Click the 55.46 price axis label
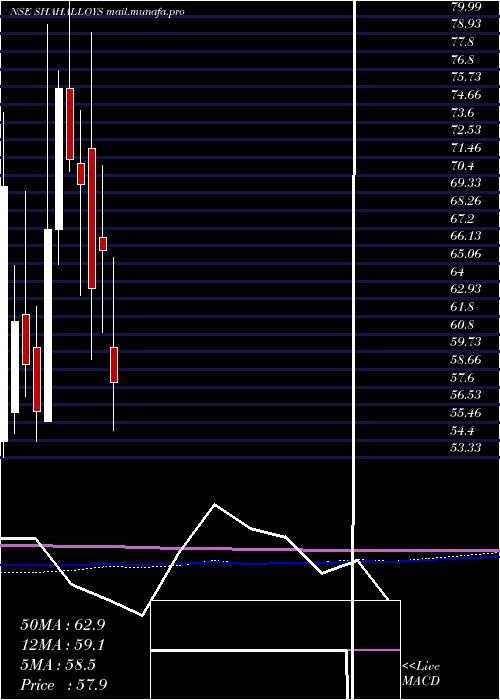500x700 pixels. pyautogui.click(x=466, y=413)
